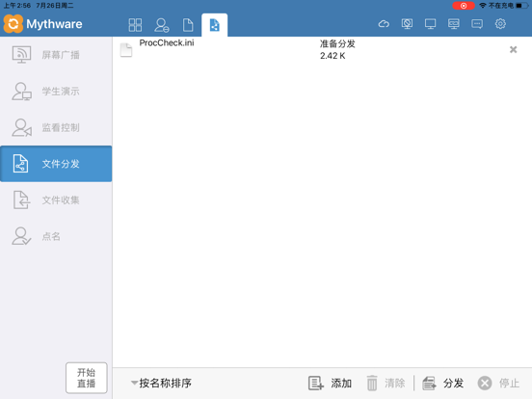
Task: Click the 分发 distribute button
Action: click(442, 383)
